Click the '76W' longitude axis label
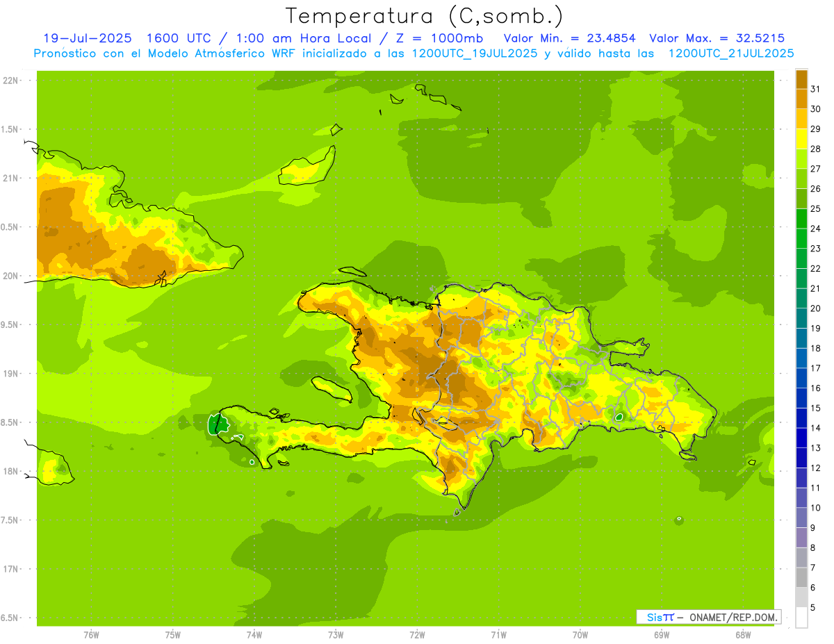The width and height of the screenshot is (834, 644). pos(91,635)
